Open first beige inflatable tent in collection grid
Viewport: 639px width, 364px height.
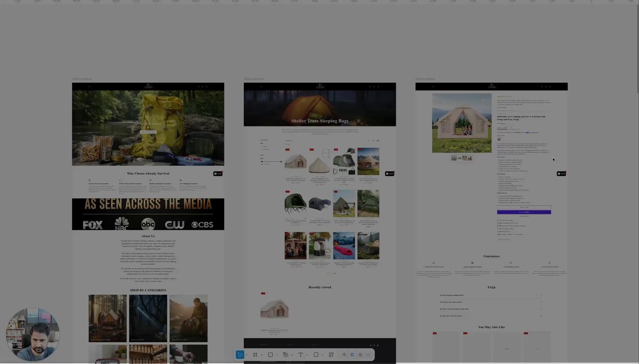click(295, 162)
